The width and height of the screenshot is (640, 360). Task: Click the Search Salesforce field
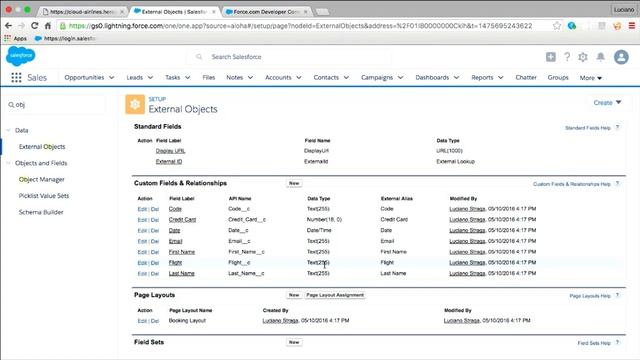pos(289,57)
